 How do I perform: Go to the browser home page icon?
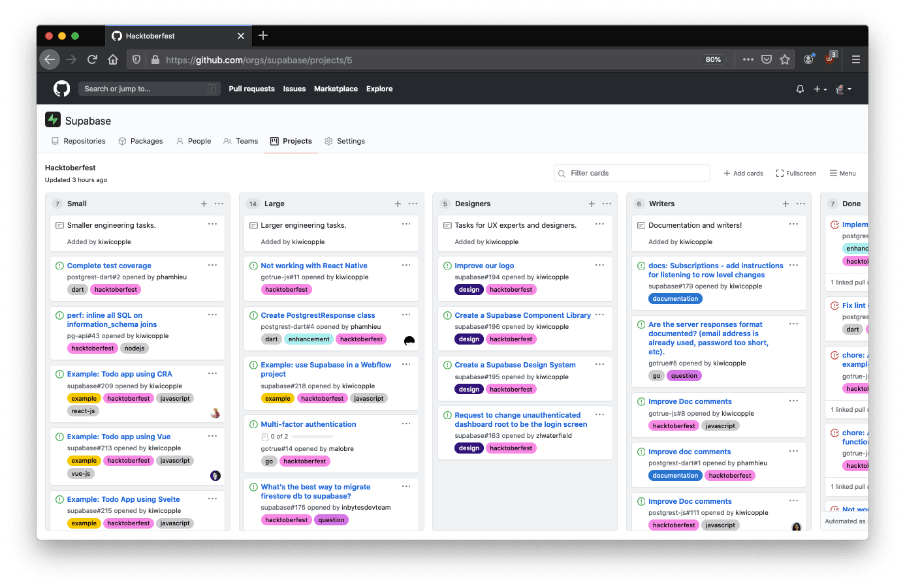tap(113, 59)
